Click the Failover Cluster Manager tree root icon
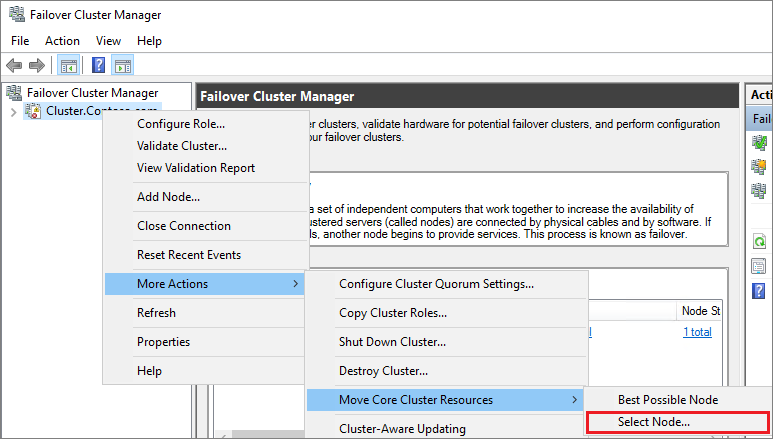 (x=14, y=93)
